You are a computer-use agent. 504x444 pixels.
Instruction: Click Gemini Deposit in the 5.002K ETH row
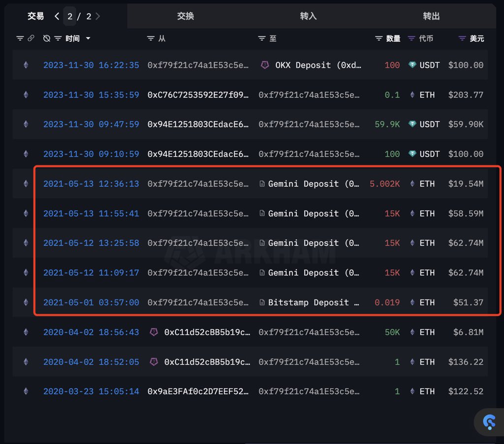tap(314, 183)
